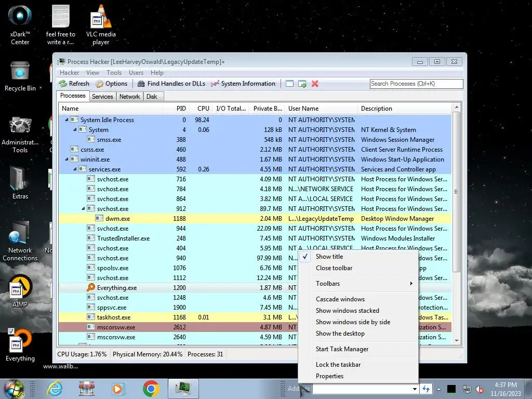The image size is (532, 399).
Task: Switch to the Services tab
Action: pyautogui.click(x=102, y=97)
